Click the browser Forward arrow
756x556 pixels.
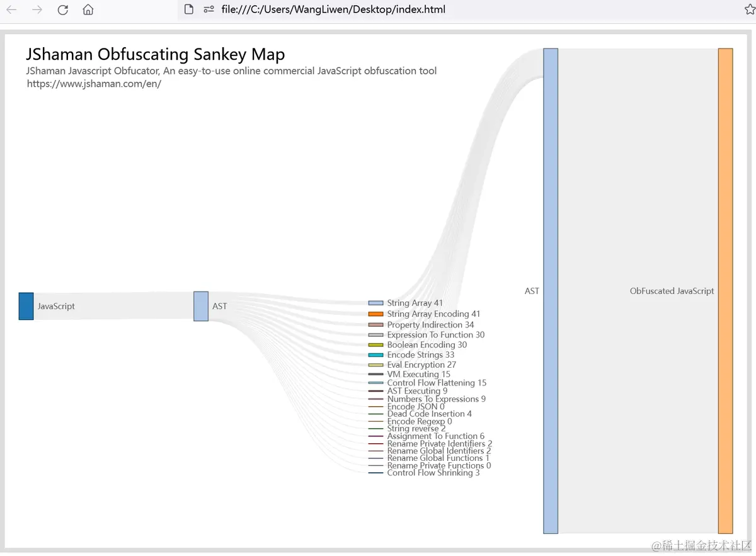[37, 9]
